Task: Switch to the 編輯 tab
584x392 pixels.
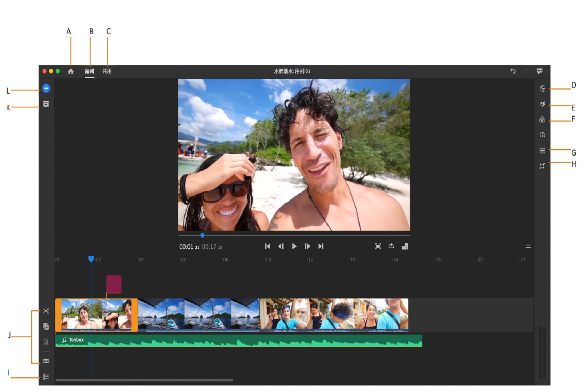Action: 89,71
